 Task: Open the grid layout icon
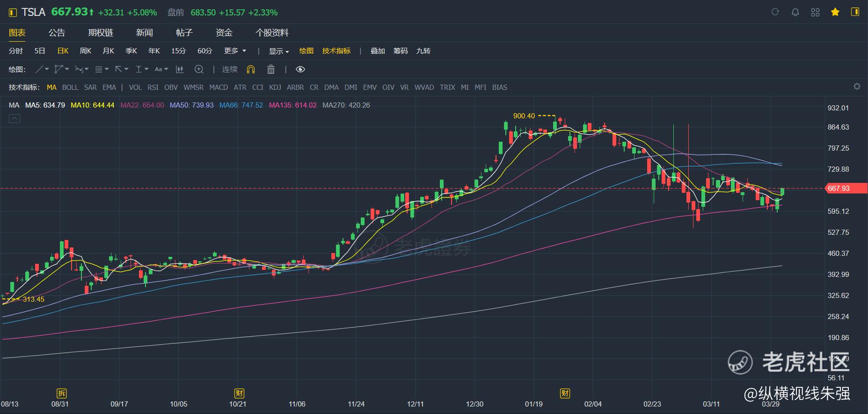pos(815,12)
